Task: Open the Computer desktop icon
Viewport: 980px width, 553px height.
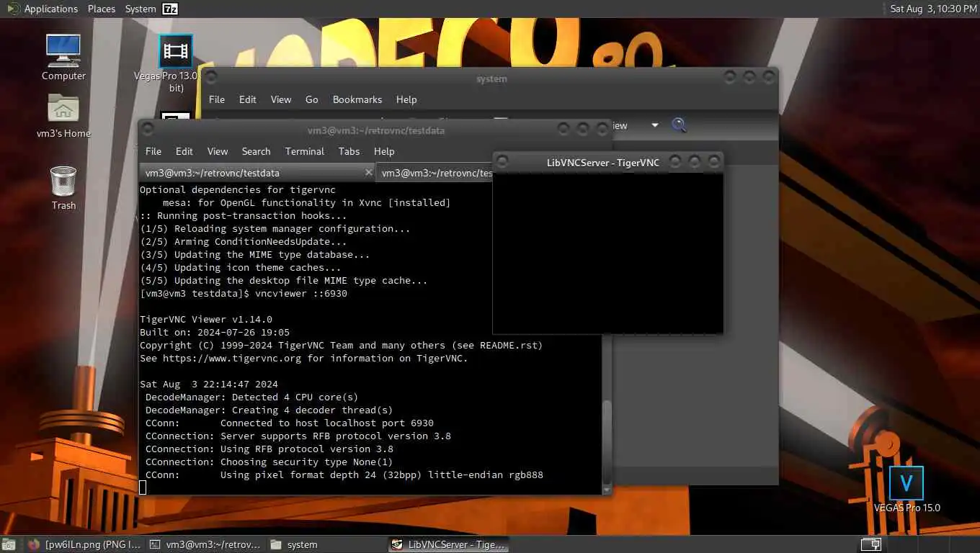Action: point(63,56)
